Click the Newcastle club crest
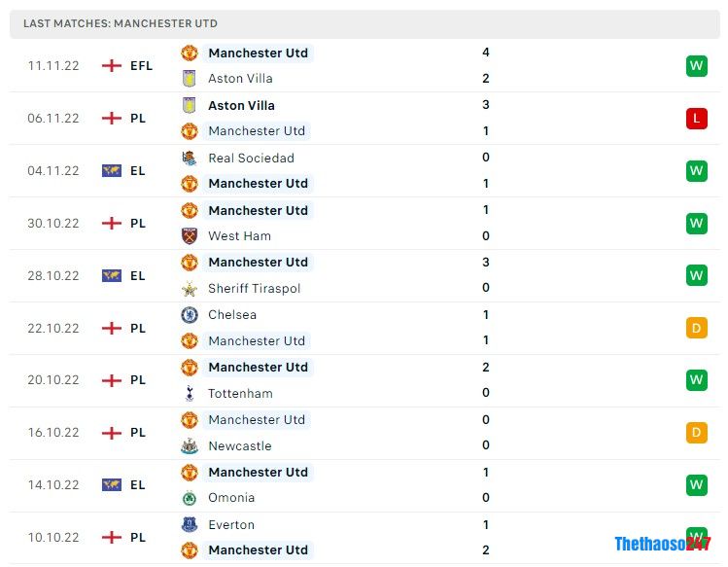Image resolution: width=728 pixels, height=567 pixels. pyautogui.click(x=190, y=446)
